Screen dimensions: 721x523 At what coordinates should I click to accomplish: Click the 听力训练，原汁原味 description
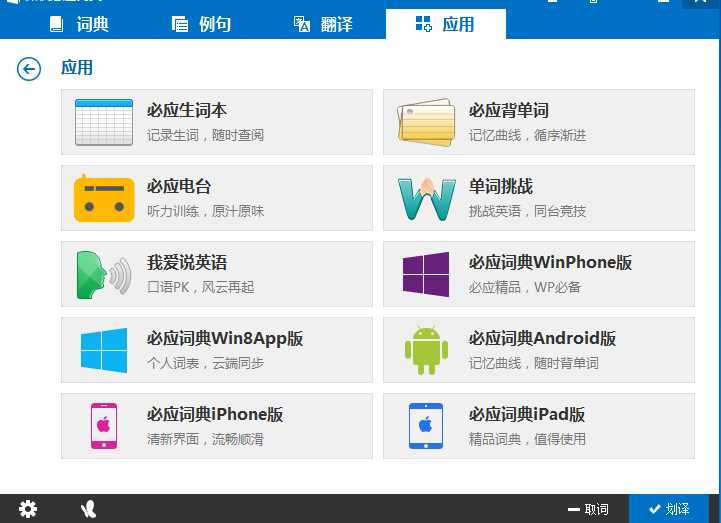coord(206,211)
